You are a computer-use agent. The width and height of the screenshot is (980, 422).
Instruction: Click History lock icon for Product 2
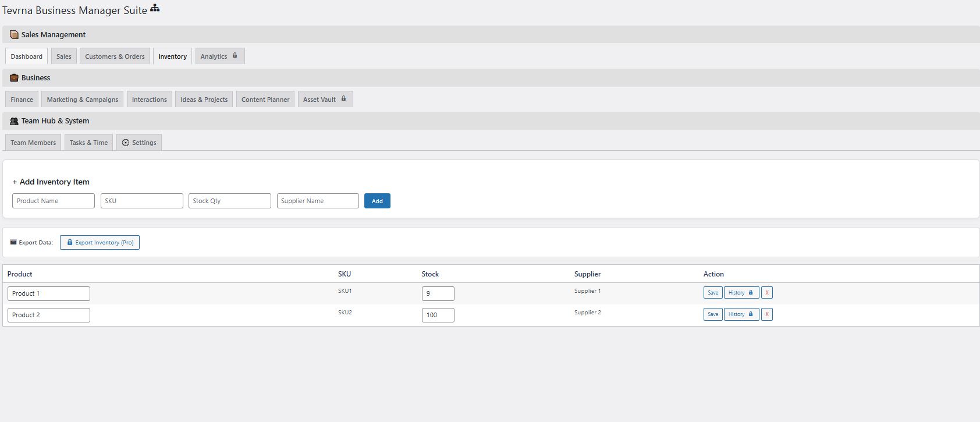pos(751,314)
